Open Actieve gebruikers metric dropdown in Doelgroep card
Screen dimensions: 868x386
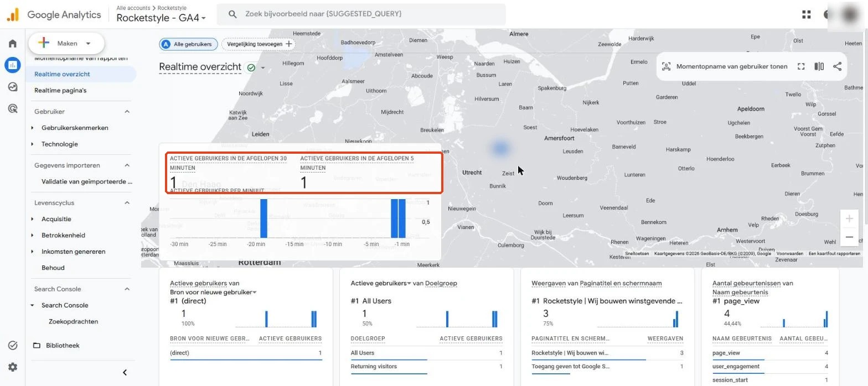(x=380, y=283)
